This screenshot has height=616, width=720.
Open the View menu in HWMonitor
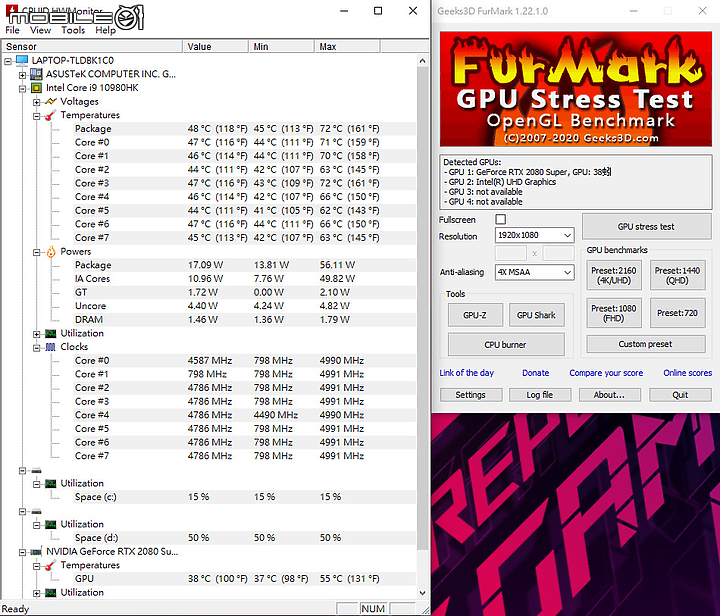point(40,30)
